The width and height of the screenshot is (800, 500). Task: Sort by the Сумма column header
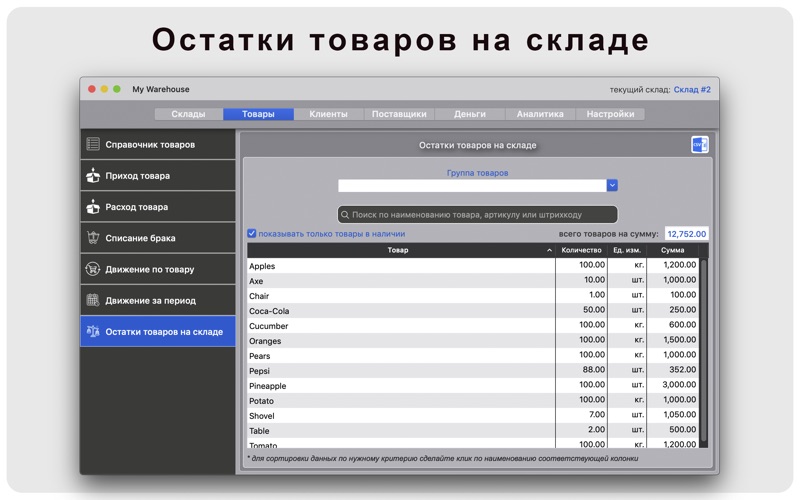[x=672, y=250]
